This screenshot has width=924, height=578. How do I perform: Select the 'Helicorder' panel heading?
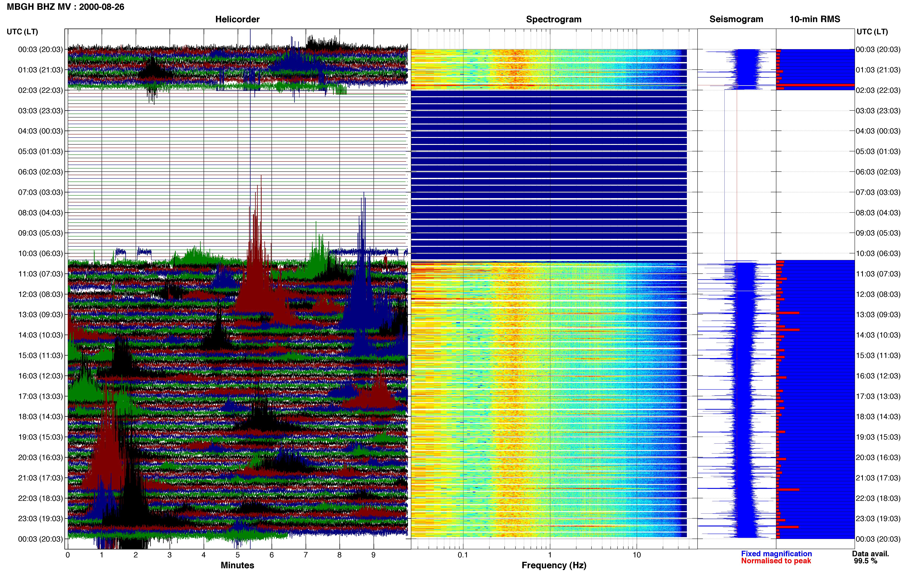237,19
